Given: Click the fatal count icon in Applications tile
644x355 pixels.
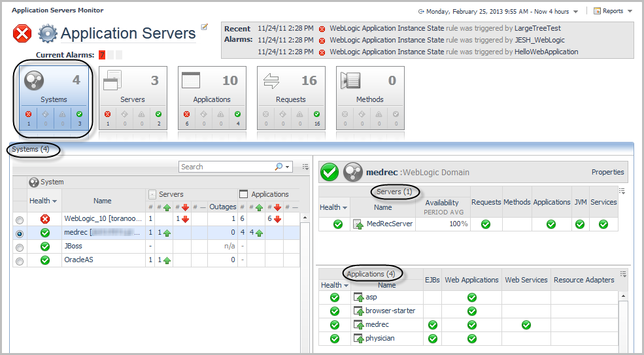Looking at the screenshot, I should [187, 114].
